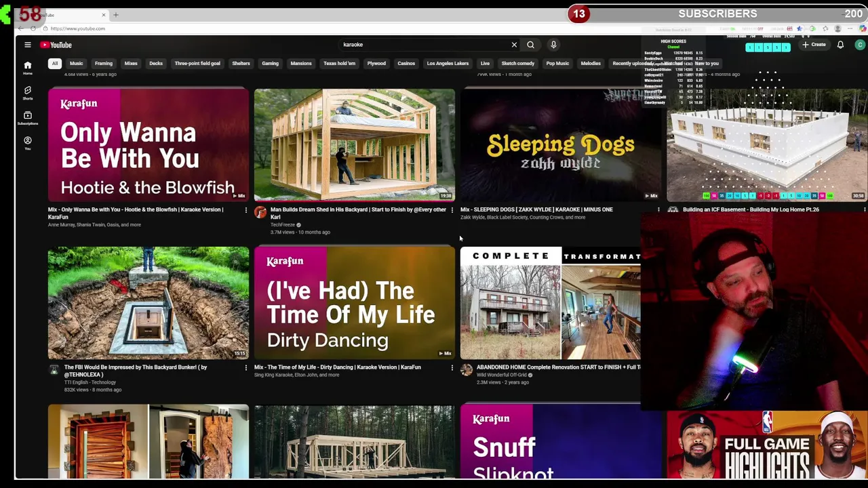
Task: Open the notifications bell
Action: click(x=840, y=45)
